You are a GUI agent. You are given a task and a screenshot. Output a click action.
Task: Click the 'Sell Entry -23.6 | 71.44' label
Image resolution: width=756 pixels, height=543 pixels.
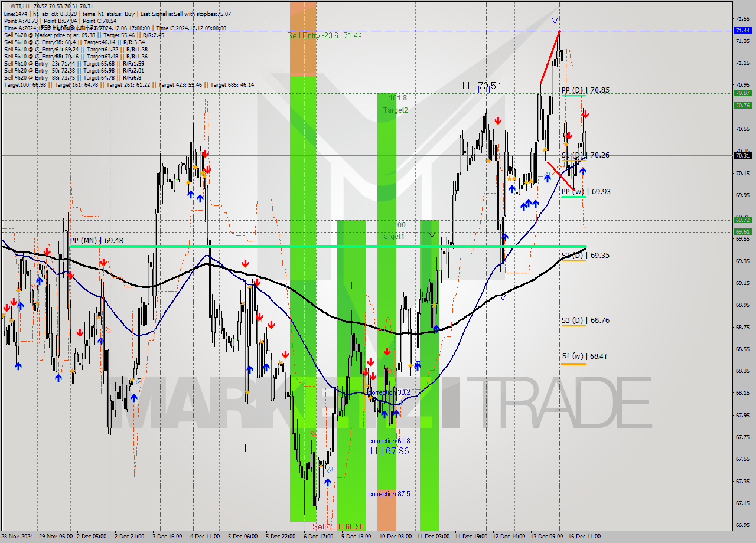click(x=325, y=35)
